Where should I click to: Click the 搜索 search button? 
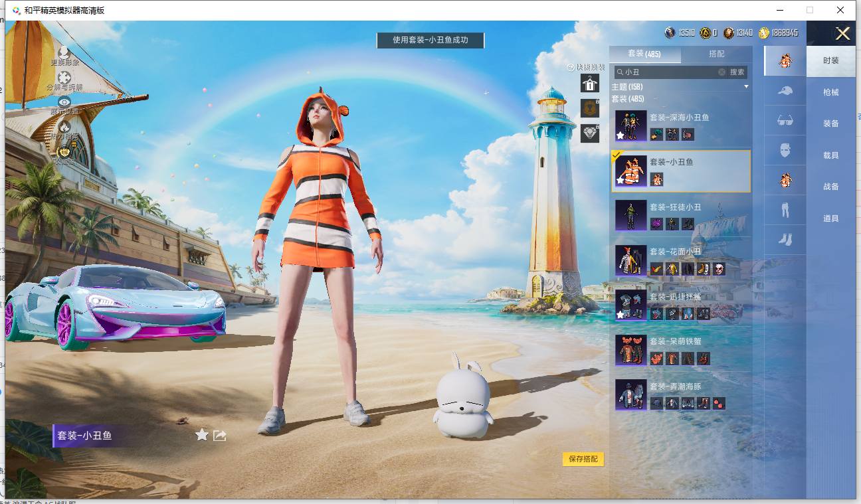737,72
